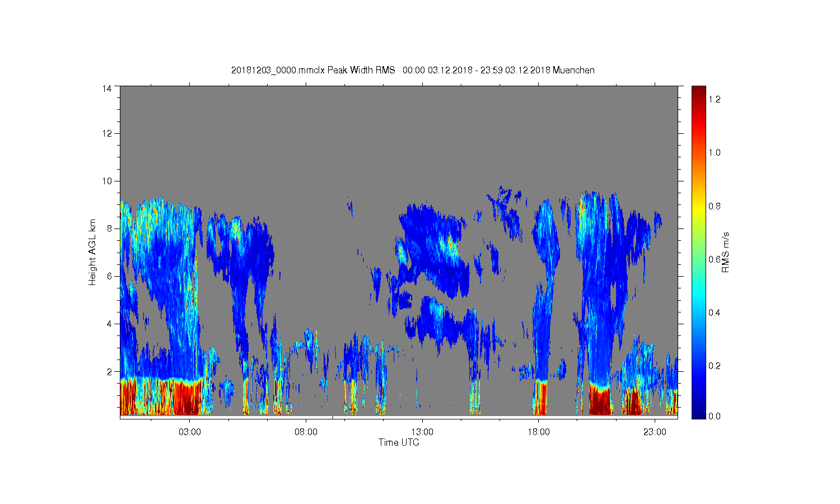Click the colorbar value '1.2'

click(715, 99)
